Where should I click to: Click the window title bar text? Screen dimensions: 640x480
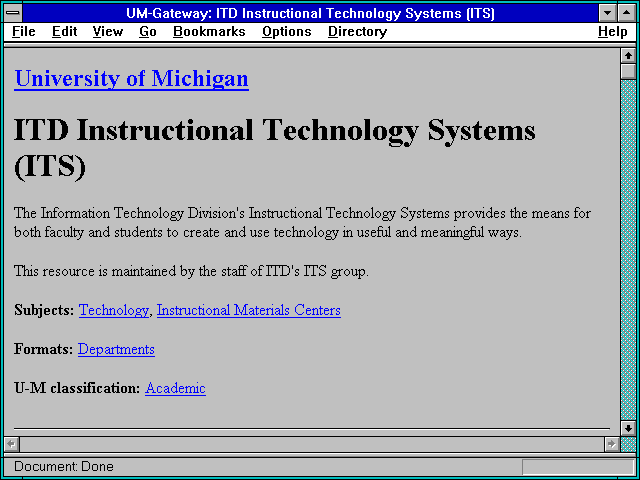tap(310, 13)
